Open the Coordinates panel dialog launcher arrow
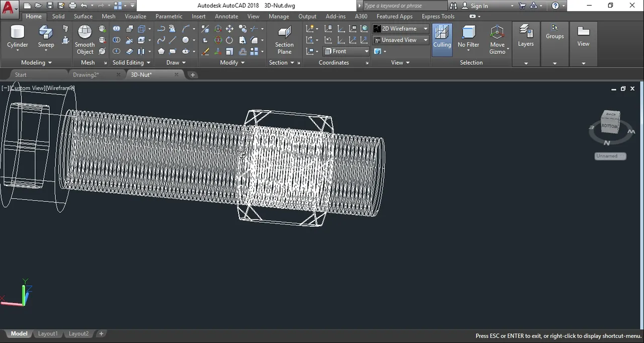The width and height of the screenshot is (644, 343). tap(366, 63)
